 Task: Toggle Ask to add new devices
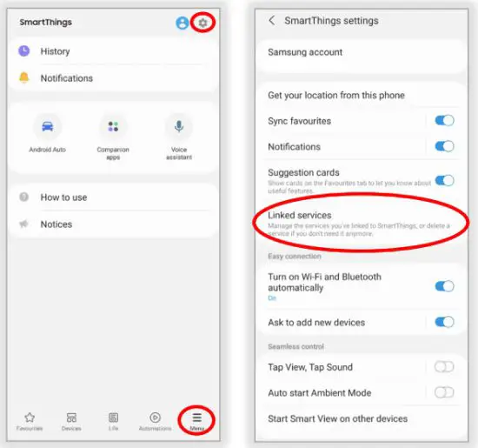[x=444, y=322]
